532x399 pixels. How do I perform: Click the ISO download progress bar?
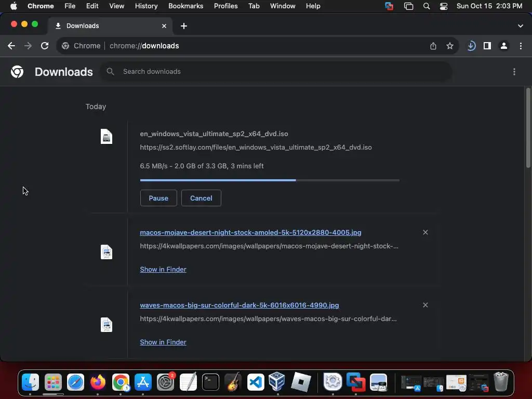coord(270,180)
